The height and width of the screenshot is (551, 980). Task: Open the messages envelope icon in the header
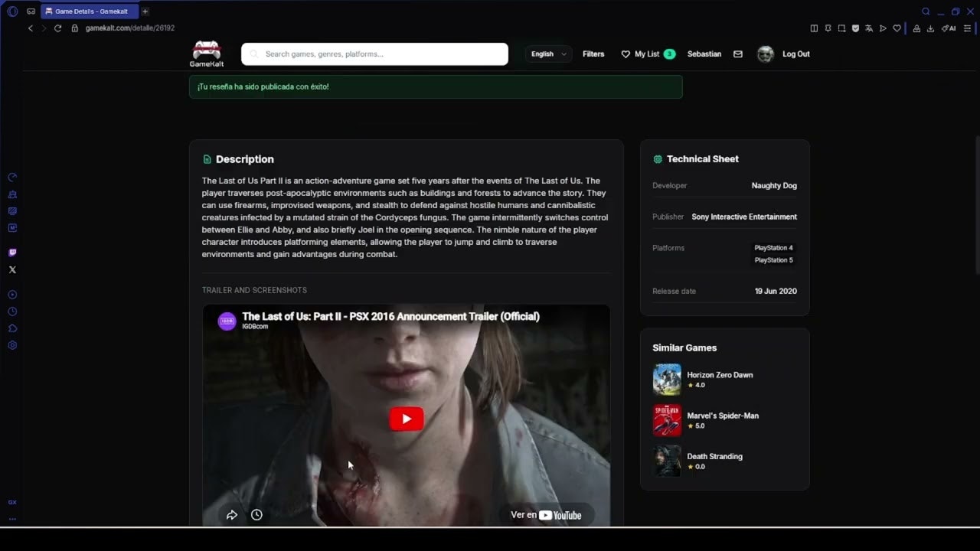737,54
